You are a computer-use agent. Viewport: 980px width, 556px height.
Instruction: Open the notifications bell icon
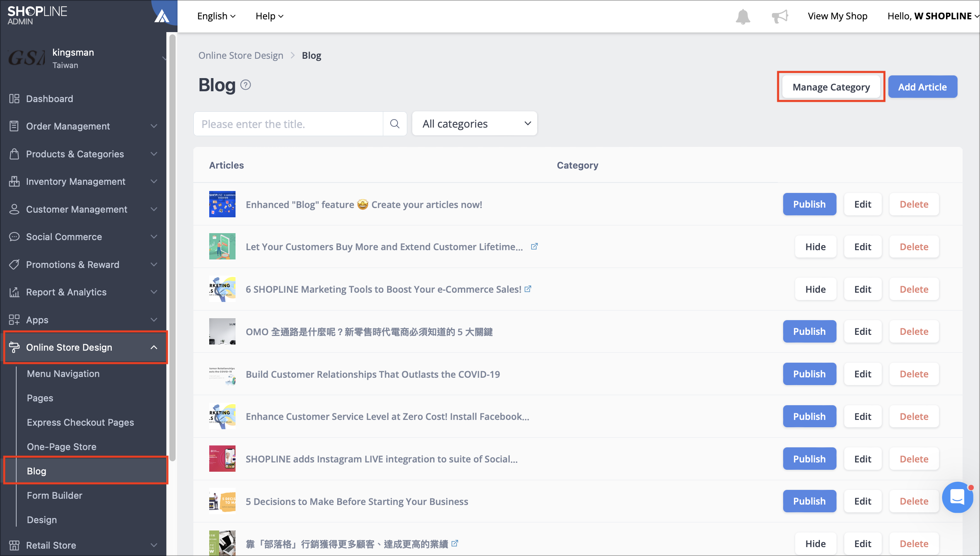tap(743, 16)
